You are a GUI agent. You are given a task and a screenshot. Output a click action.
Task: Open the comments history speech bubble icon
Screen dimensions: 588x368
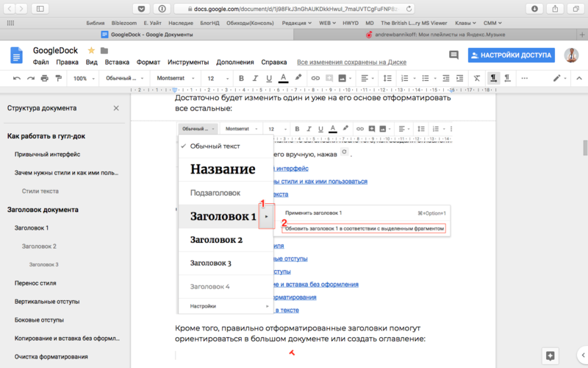453,54
